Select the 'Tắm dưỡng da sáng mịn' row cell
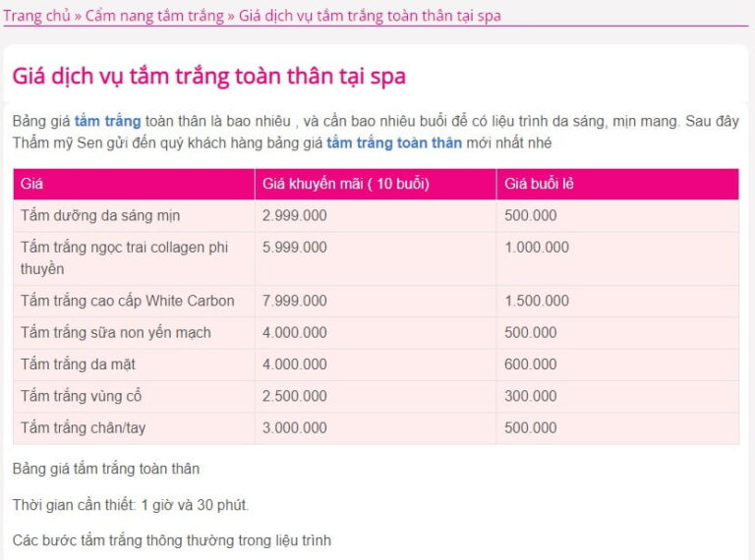The image size is (755, 560). (100, 215)
